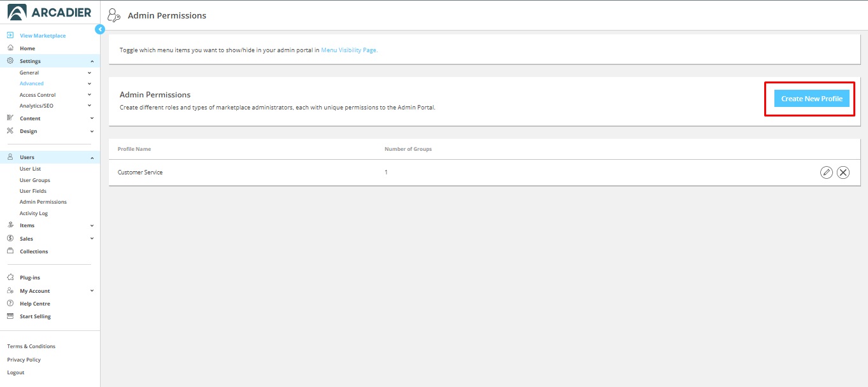Open User Groups in the sidebar
This screenshot has width=868, height=387.
click(35, 180)
